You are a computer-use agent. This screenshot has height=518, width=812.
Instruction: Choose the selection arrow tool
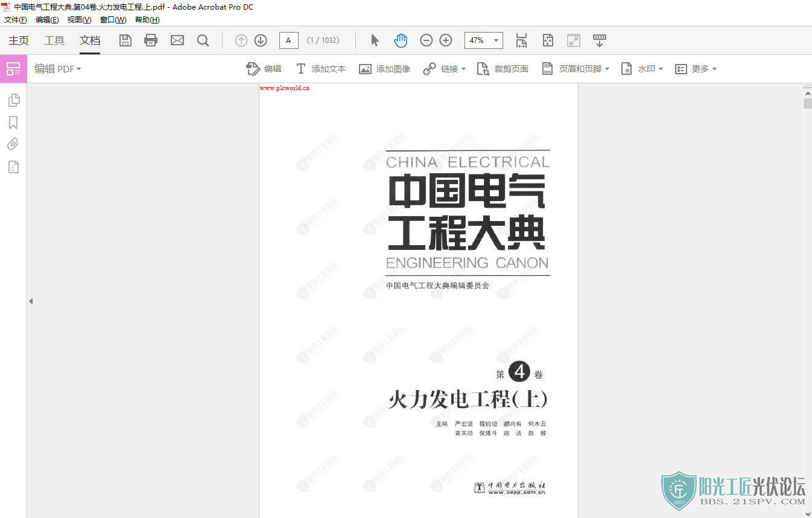tap(375, 40)
